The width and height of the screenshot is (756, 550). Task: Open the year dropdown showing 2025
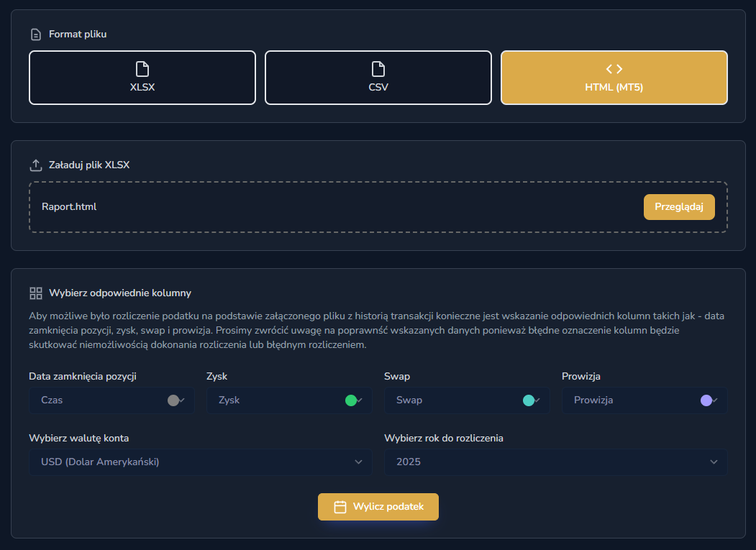pyautogui.click(x=555, y=462)
